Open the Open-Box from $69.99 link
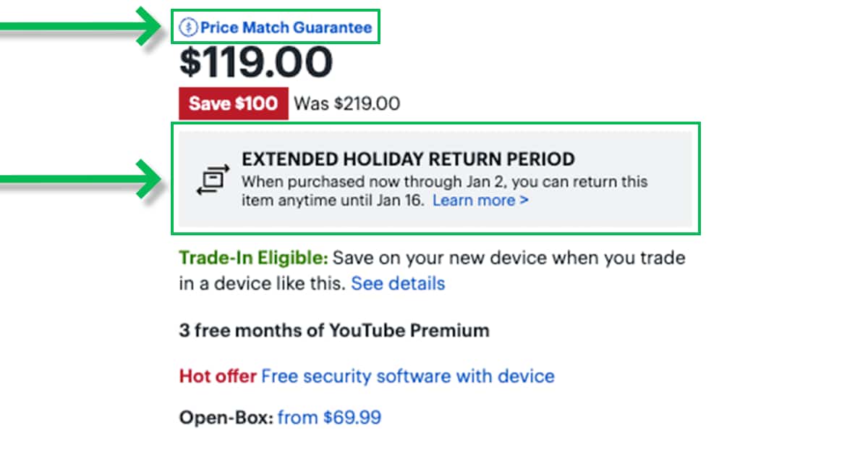The image size is (868, 454). click(x=329, y=417)
